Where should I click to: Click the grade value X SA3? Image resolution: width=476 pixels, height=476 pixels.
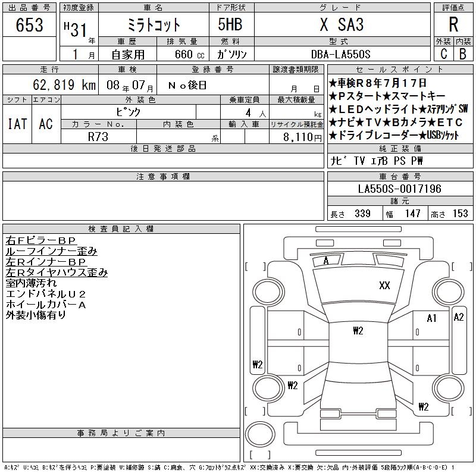coord(342,24)
